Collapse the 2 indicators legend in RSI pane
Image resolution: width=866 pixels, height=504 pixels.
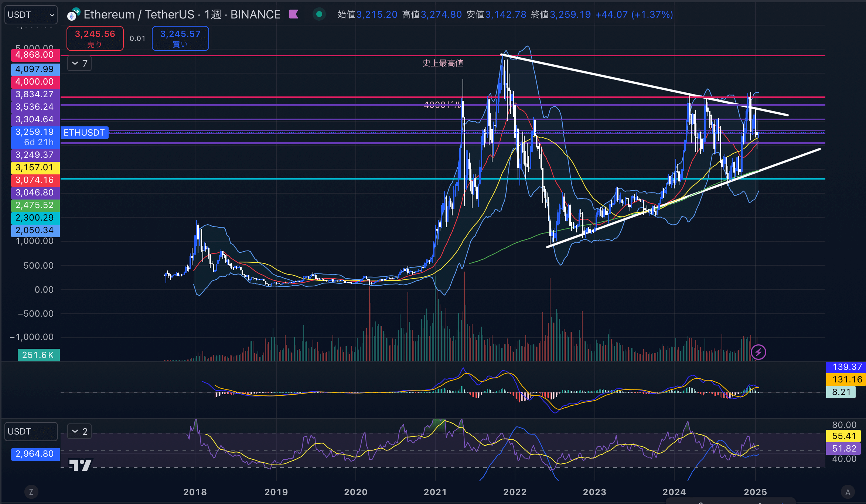pos(79,432)
